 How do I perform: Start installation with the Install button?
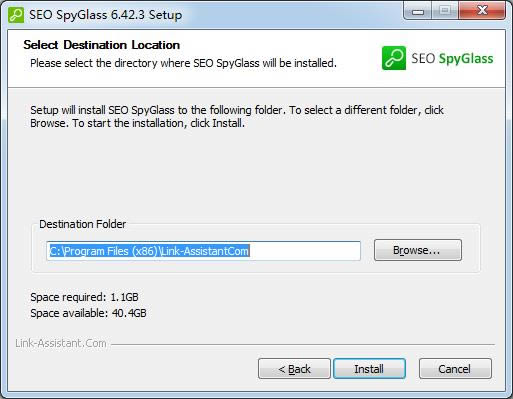coord(369,369)
